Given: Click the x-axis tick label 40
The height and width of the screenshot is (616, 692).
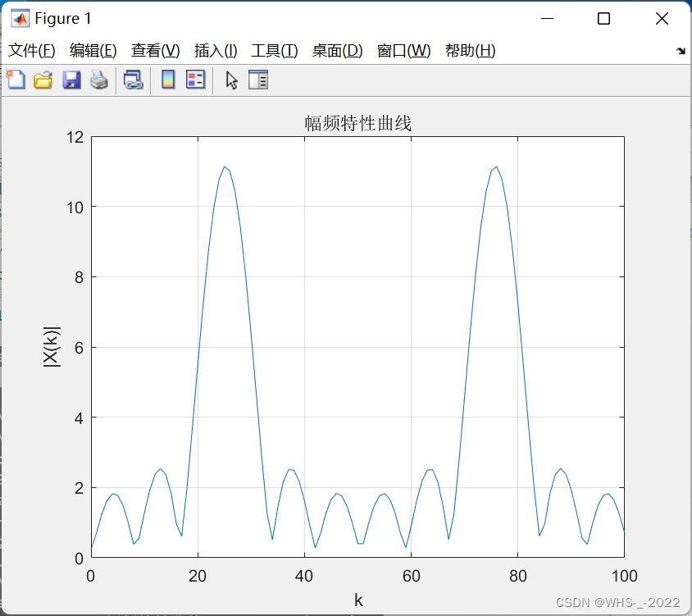Looking at the screenshot, I should 304,576.
